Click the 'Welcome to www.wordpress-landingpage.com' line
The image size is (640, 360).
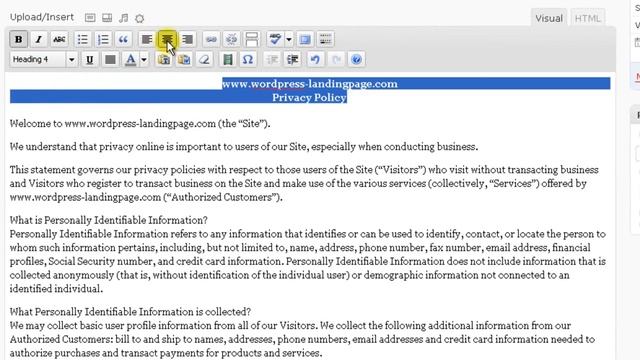140,124
